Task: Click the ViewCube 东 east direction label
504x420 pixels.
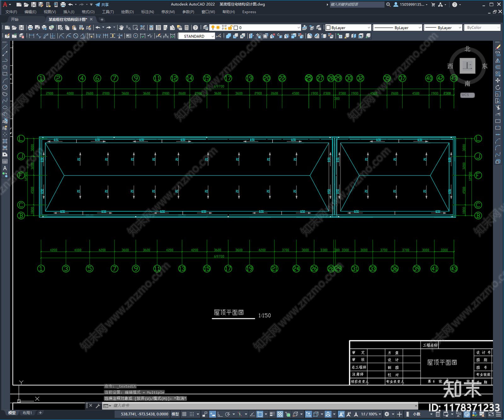Action: [485, 66]
